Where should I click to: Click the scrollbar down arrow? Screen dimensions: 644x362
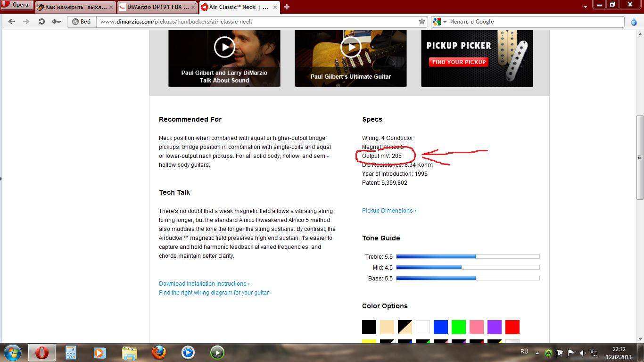640,339
